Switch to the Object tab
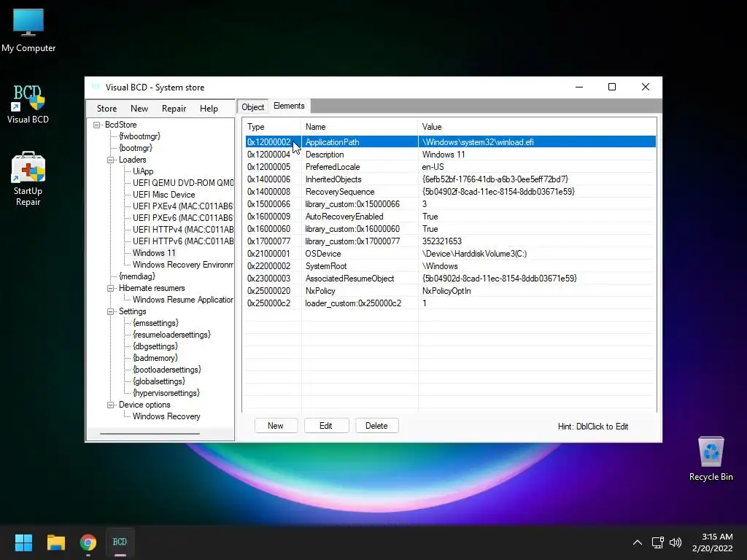Screen dimensions: 747x560 click(x=252, y=106)
